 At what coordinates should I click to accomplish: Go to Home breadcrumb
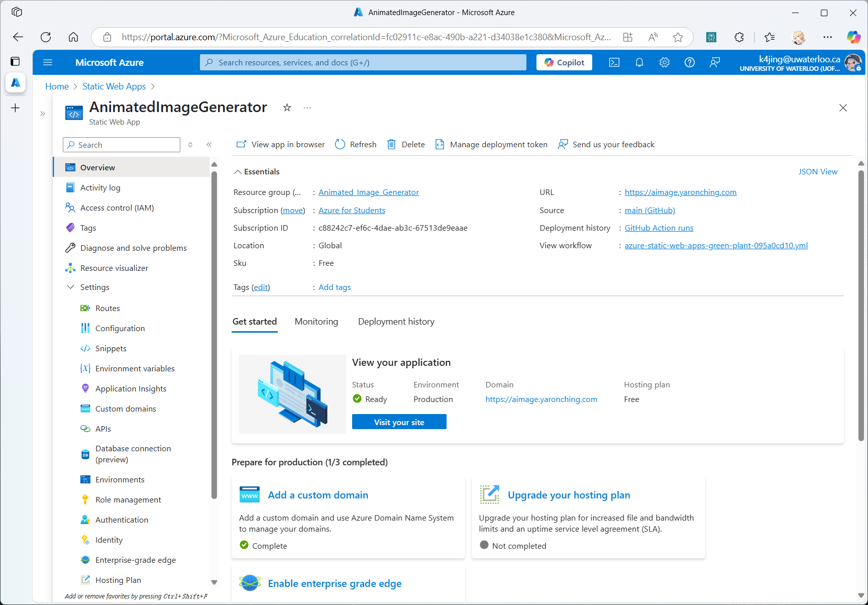(x=57, y=86)
